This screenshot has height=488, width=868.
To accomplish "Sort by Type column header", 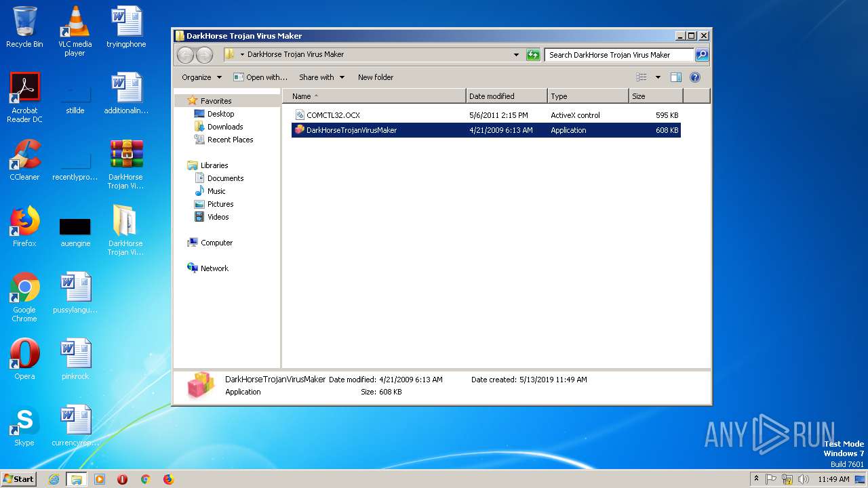I will pos(588,96).
